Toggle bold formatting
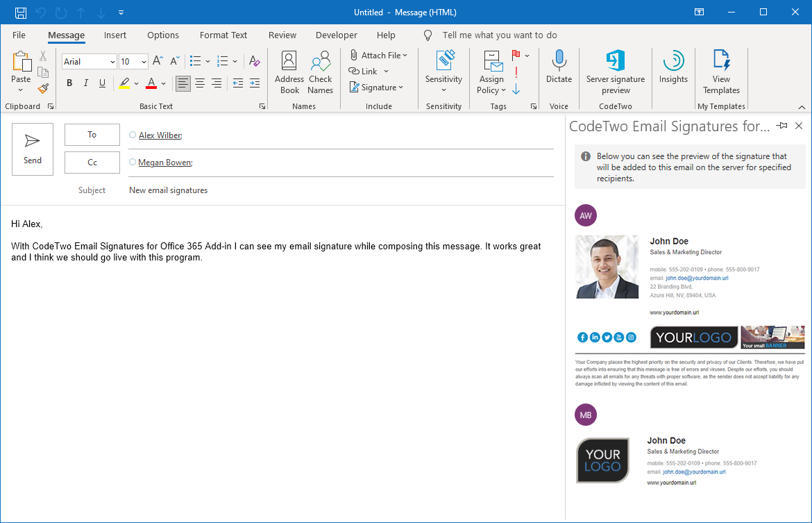The width and height of the screenshot is (812, 523). [69, 83]
